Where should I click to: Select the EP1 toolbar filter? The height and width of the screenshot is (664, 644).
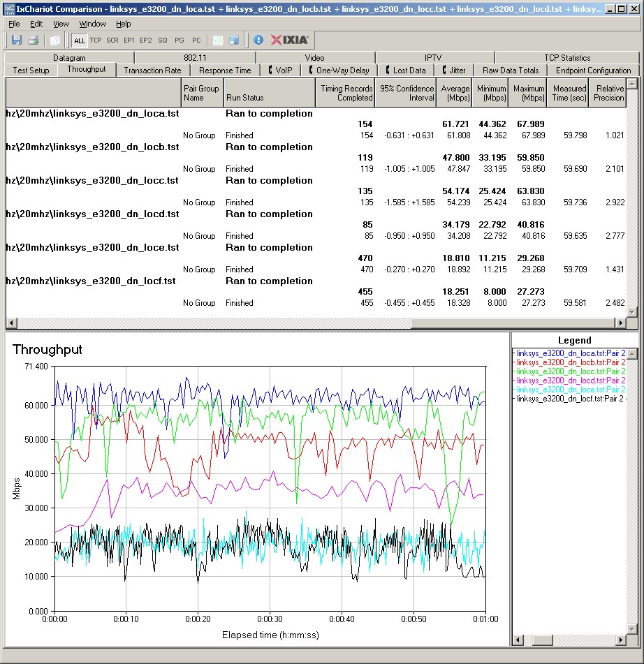click(x=129, y=40)
